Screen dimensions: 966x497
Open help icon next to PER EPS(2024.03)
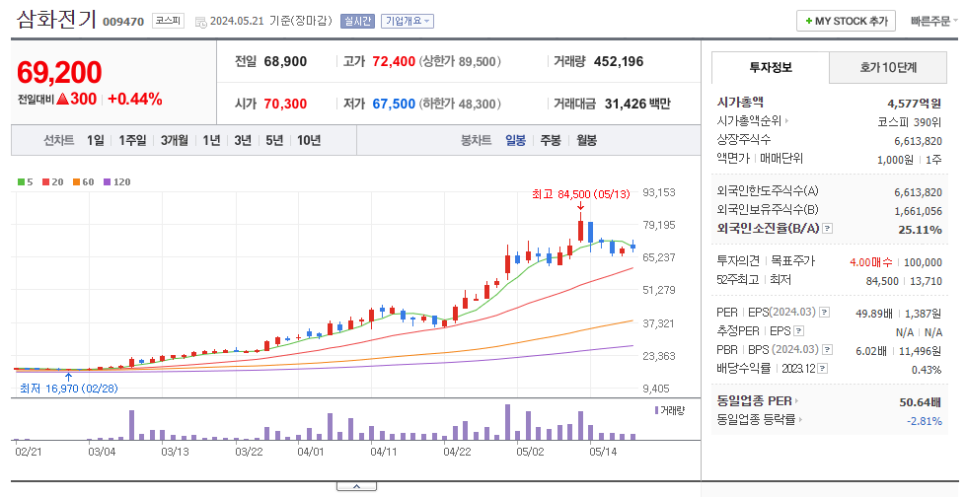(824, 312)
